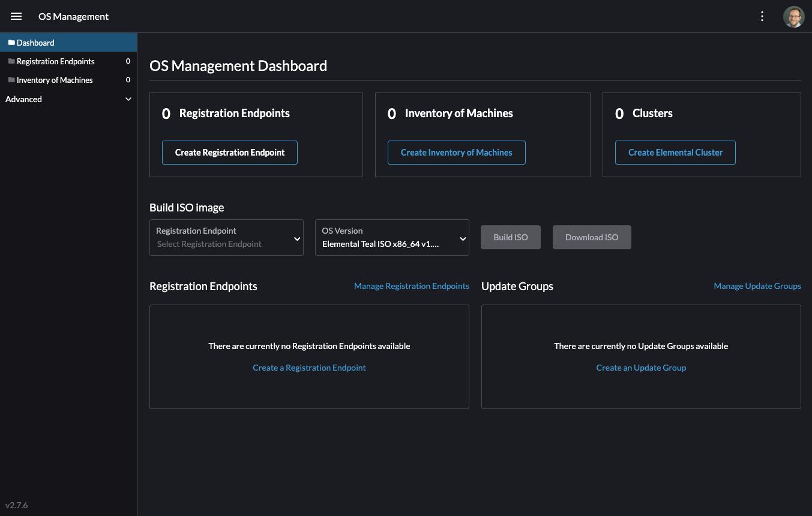Expand the Advanced section chevron
The height and width of the screenshot is (516, 812).
point(128,99)
